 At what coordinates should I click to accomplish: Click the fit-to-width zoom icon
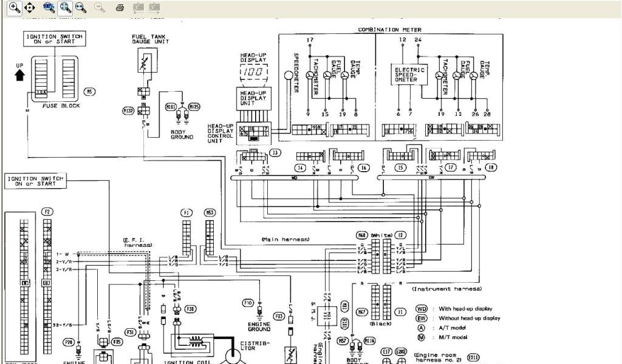(81, 7)
